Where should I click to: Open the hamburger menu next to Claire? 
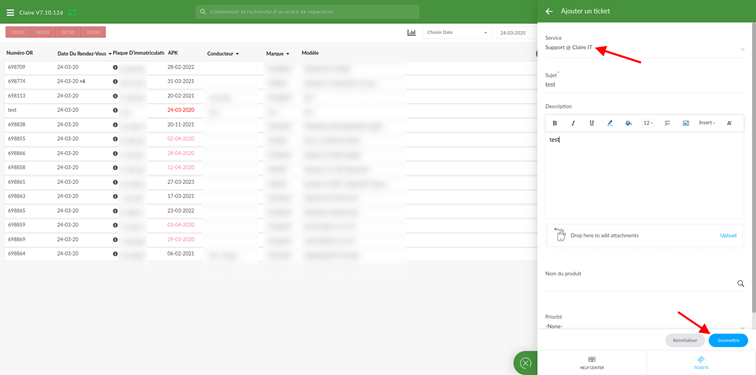click(x=10, y=13)
